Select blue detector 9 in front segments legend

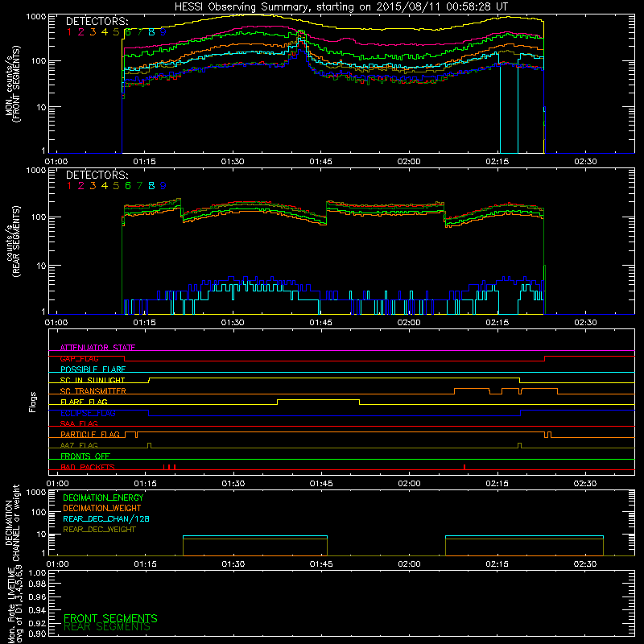[163, 32]
